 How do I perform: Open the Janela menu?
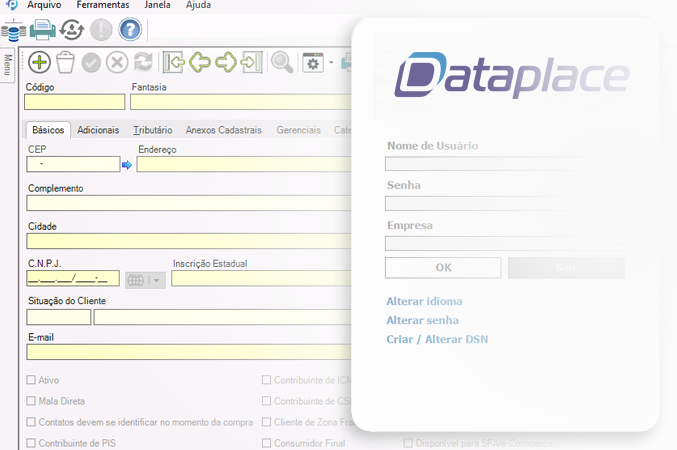pos(157,5)
